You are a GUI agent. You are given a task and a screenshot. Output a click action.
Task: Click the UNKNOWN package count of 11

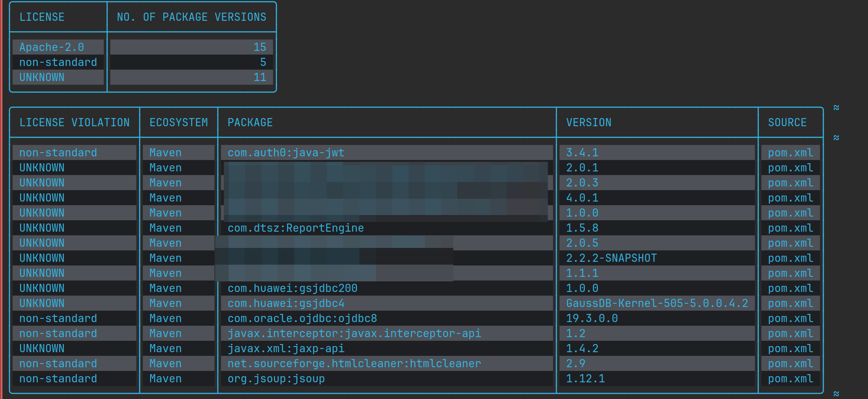pyautogui.click(x=260, y=77)
